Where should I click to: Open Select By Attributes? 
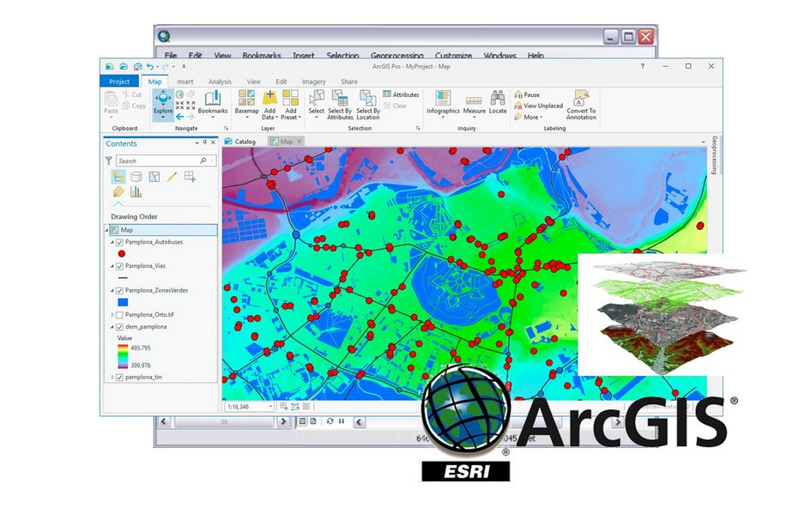(340, 105)
